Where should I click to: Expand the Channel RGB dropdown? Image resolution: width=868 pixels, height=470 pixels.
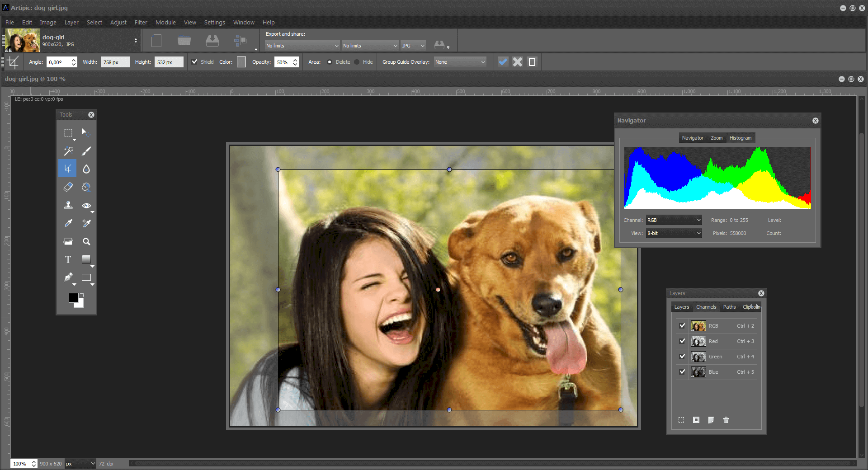(674, 220)
